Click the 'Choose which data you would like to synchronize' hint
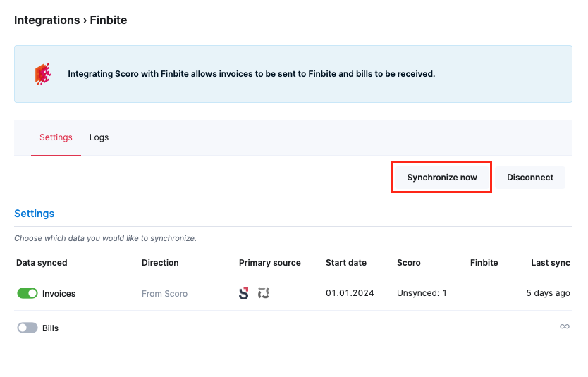This screenshot has height=377, width=588. click(x=105, y=238)
